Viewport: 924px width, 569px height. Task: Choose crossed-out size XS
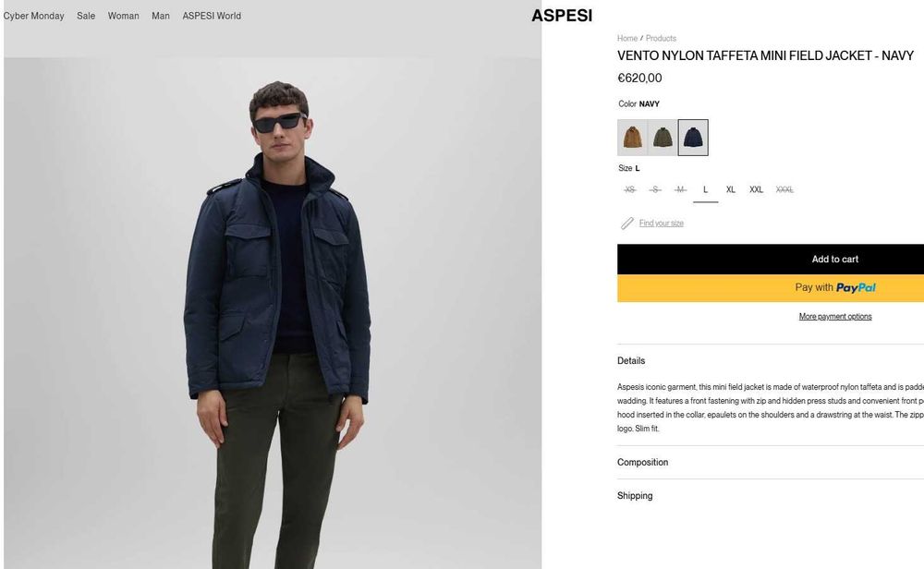coord(630,190)
